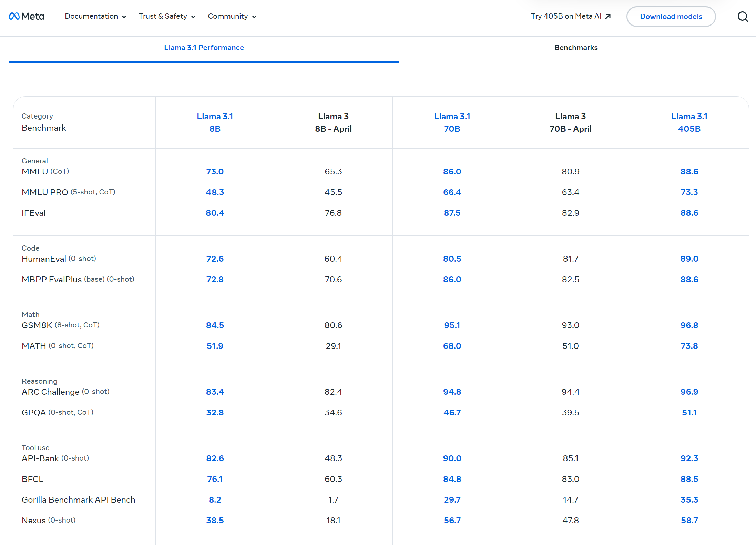Click the 66.4 MMLU PRO score
The image size is (756, 545).
[452, 192]
